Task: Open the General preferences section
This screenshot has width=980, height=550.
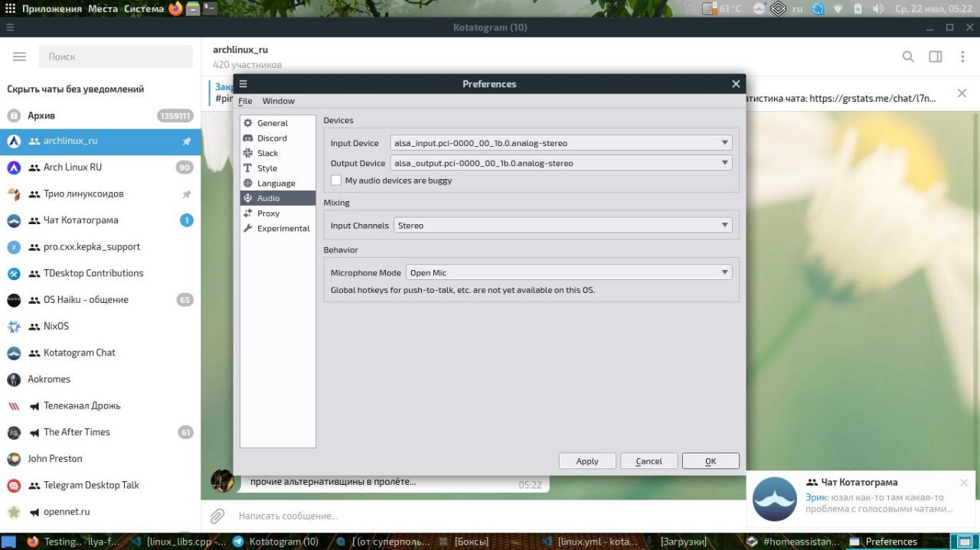Action: point(277,123)
